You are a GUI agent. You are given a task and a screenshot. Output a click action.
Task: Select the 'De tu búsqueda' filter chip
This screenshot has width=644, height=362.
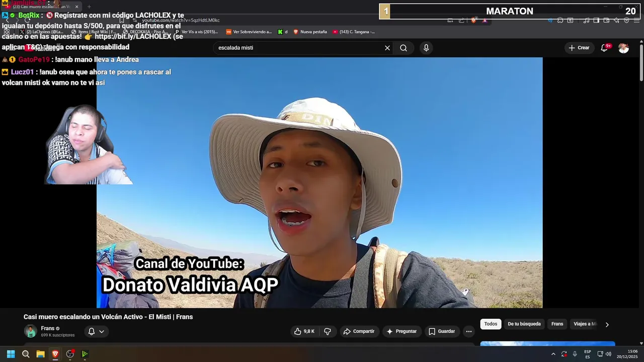(x=524, y=324)
